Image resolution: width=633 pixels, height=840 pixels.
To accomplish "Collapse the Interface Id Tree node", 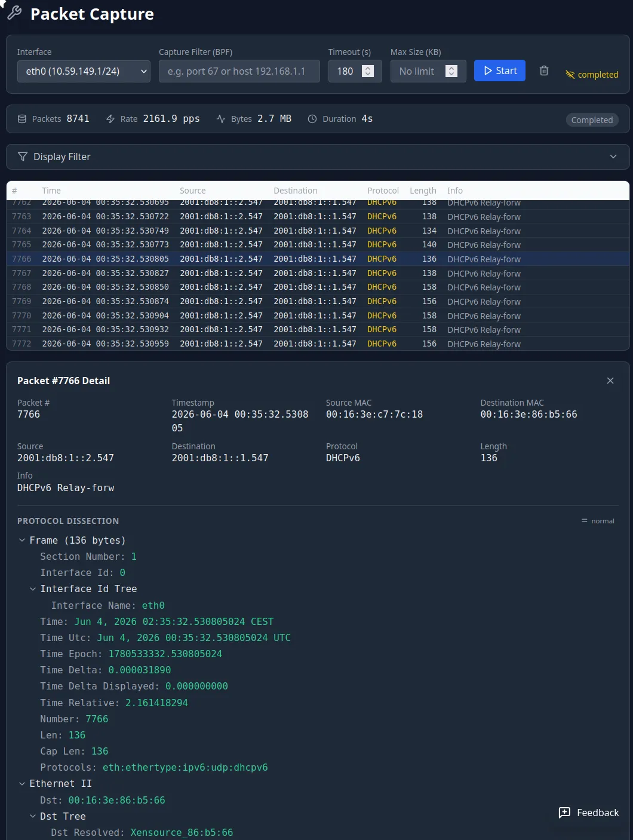I will [33, 588].
